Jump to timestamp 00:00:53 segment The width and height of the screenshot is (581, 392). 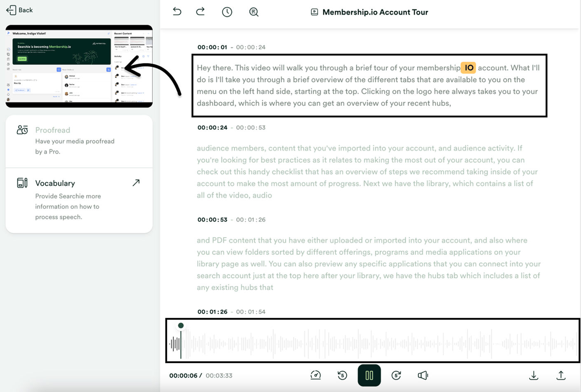pos(212,220)
